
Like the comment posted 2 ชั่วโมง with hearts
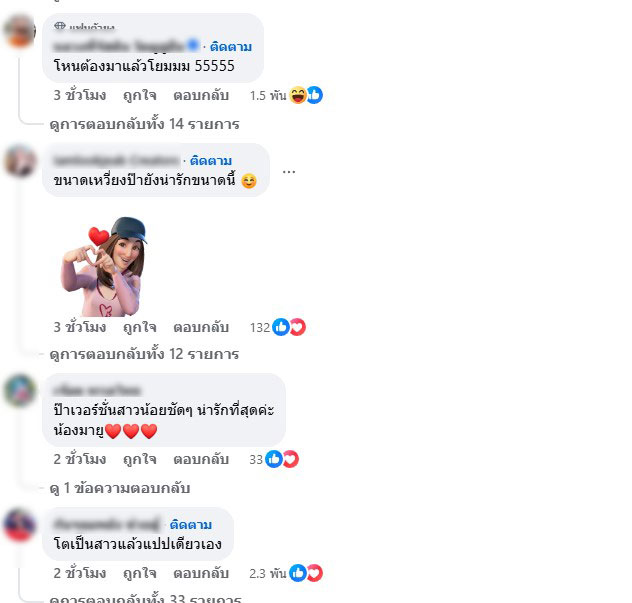click(139, 460)
